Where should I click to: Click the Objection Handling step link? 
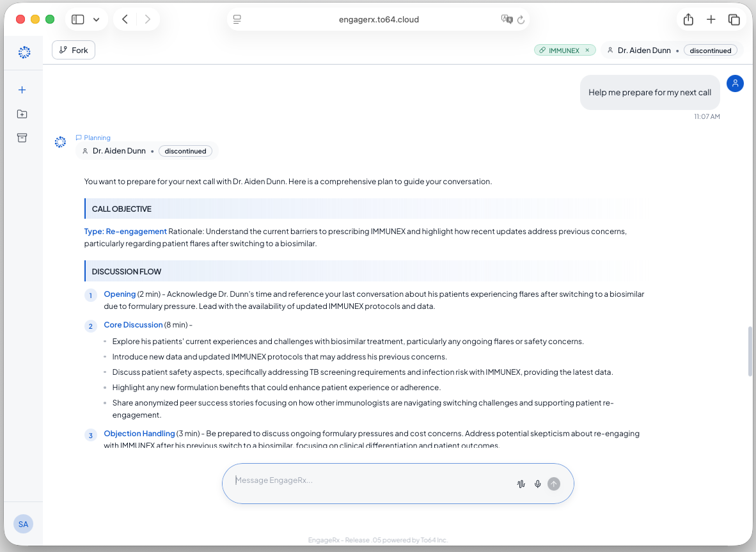(139, 434)
